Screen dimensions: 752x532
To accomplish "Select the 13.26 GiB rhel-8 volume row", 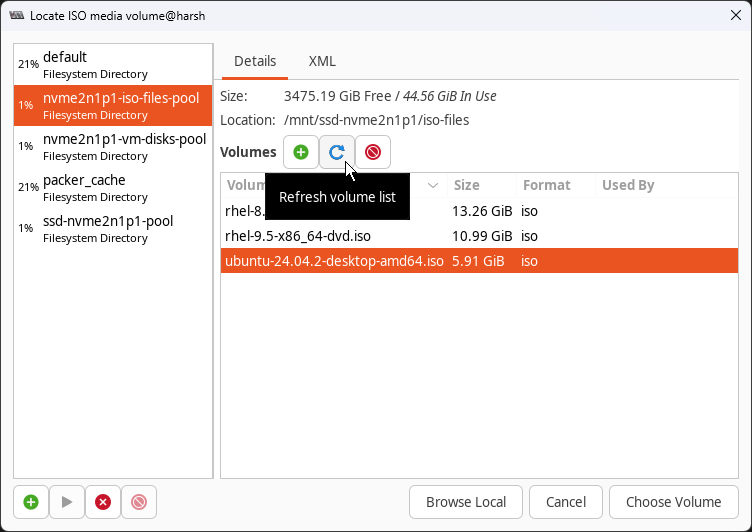I will 479,211.
